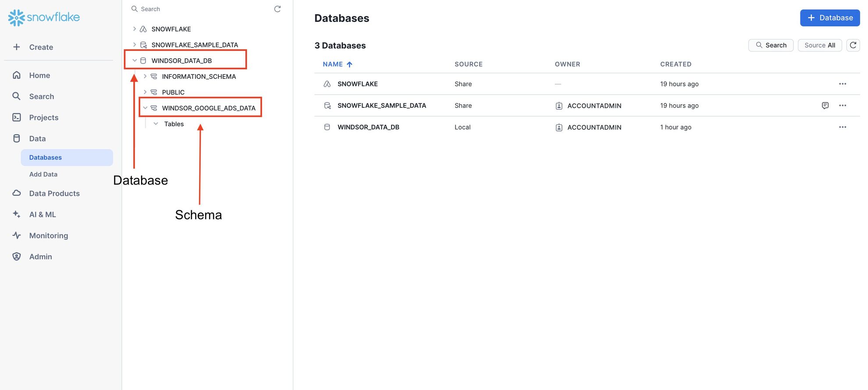
Task: Click the role icon in SNOWFLAKE_SAMPLE_DATA row
Action: [559, 106]
